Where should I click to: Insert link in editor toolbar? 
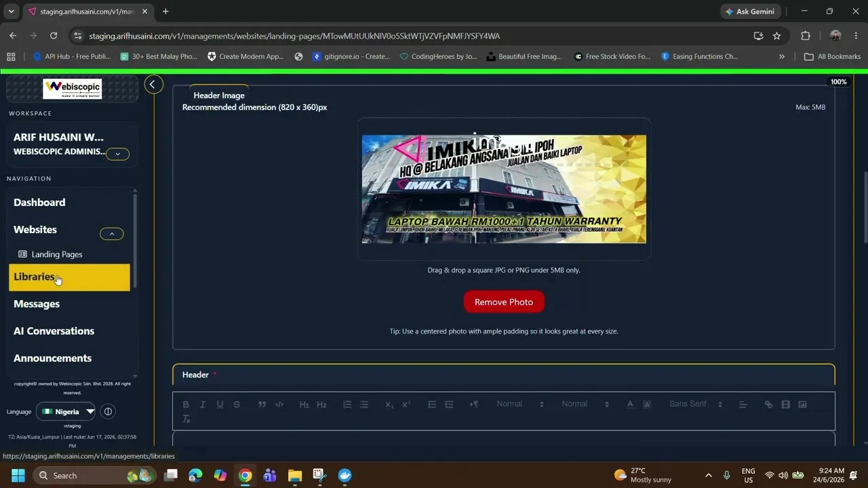[x=768, y=405]
